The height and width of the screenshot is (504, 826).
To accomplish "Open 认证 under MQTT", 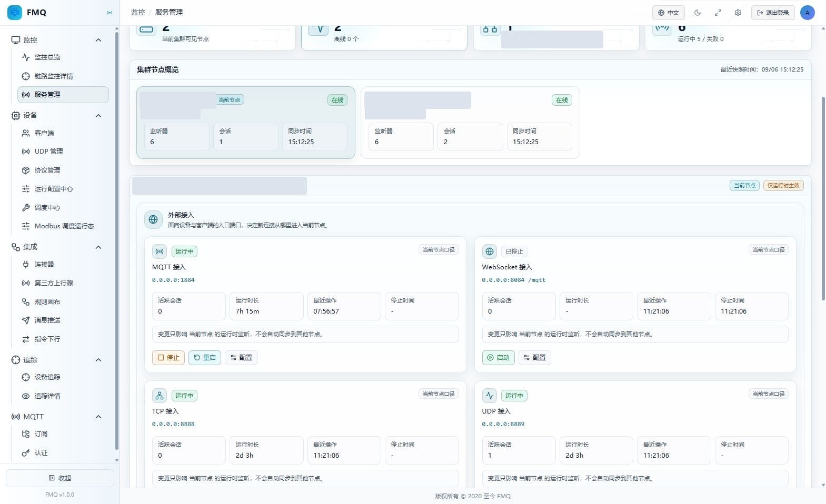I will [63, 453].
